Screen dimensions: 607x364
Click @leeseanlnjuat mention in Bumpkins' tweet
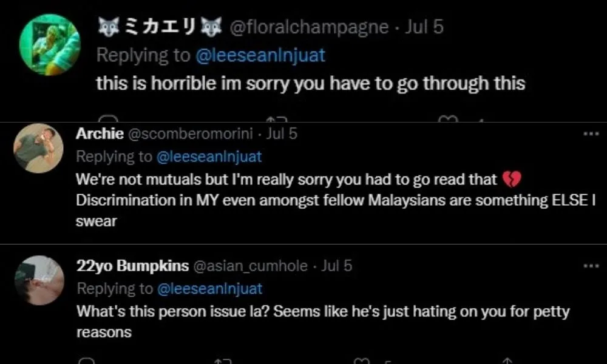(209, 289)
